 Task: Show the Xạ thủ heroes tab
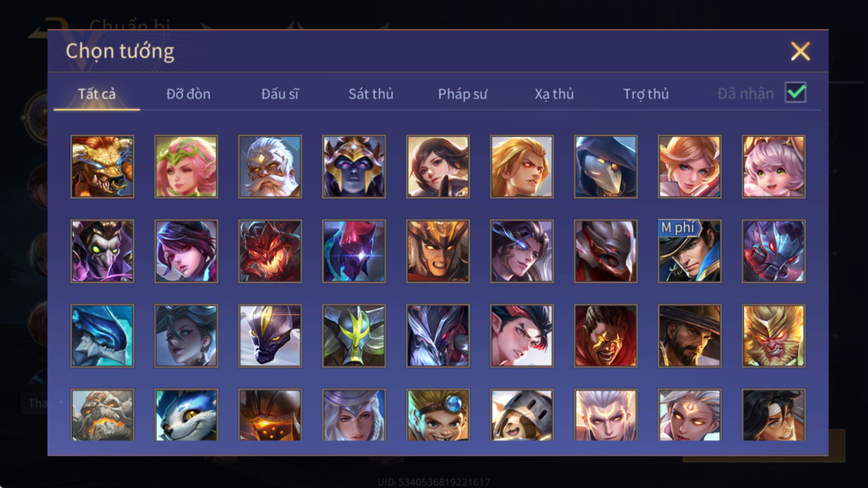(x=554, y=94)
